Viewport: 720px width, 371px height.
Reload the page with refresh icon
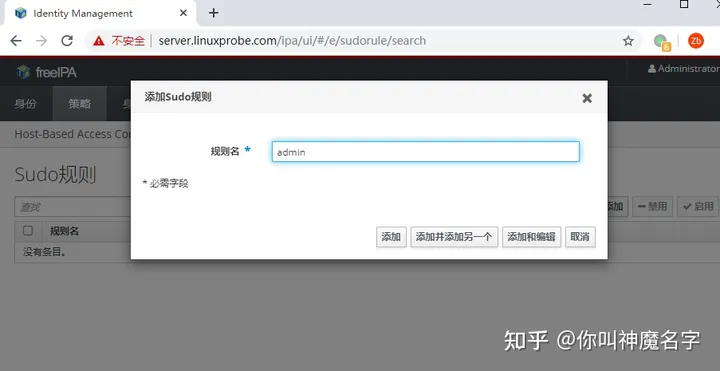(68, 41)
